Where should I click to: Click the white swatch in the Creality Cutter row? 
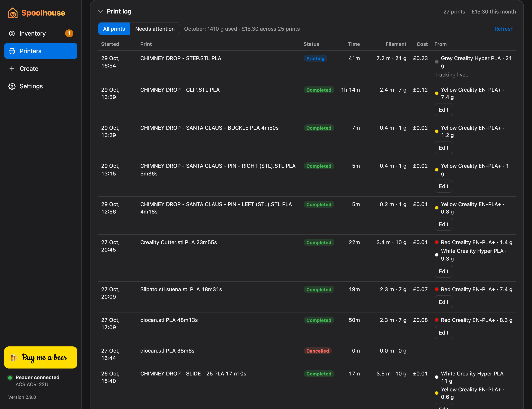(436, 255)
